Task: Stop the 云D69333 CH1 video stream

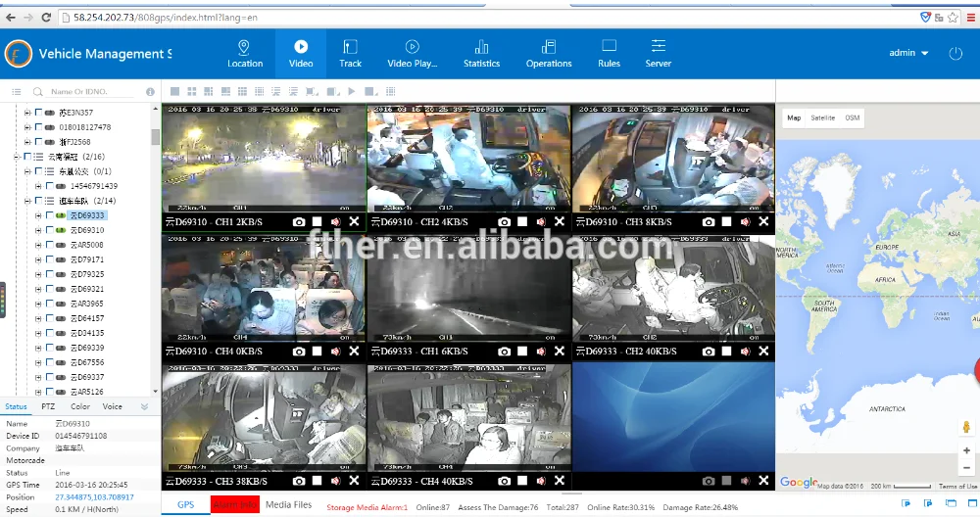Action: [522, 352]
